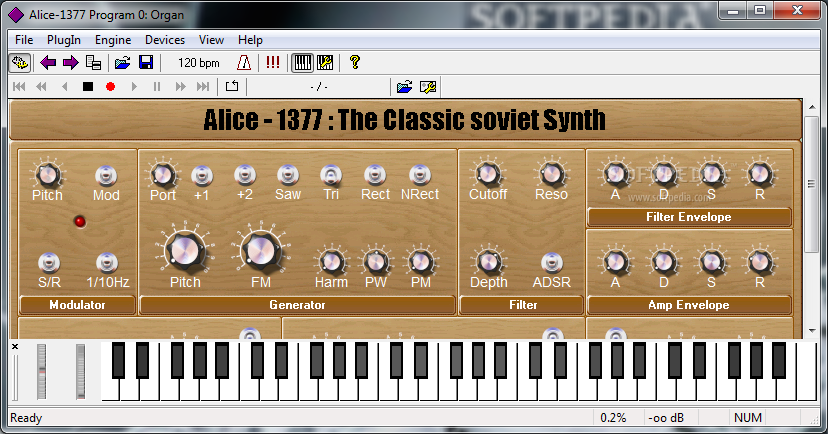Toggle the NRect waveform switch
Screen dimensions: 828x434
[x=420, y=175]
